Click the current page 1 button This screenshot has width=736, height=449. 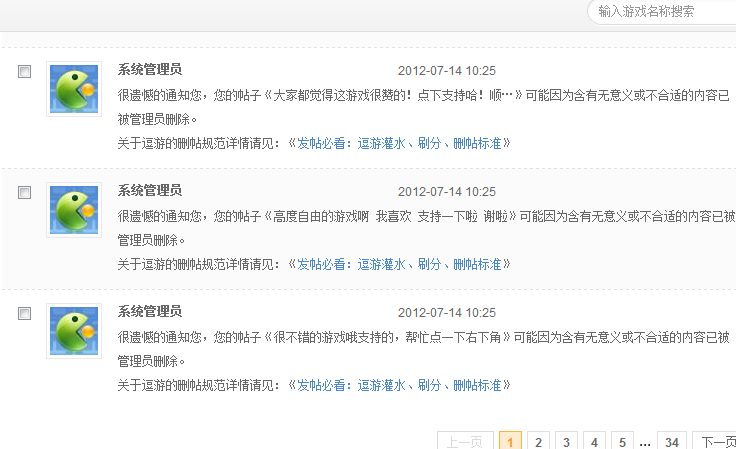510,441
